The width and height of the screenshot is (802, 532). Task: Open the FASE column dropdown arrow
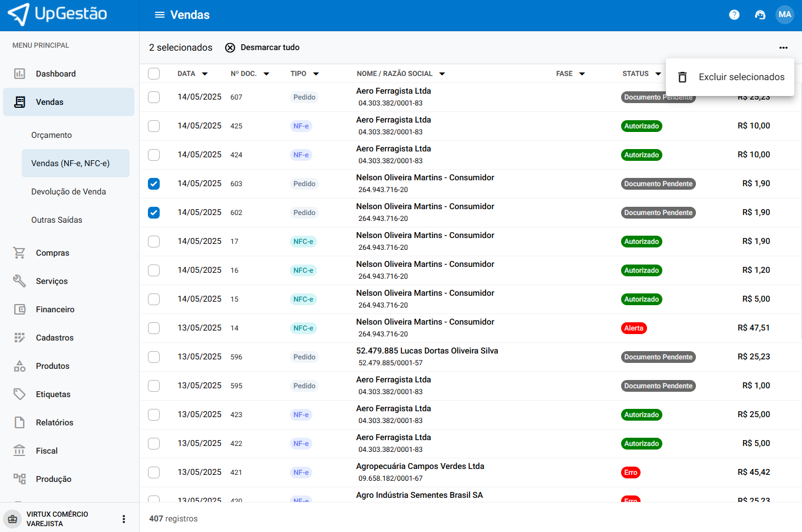[x=582, y=74]
